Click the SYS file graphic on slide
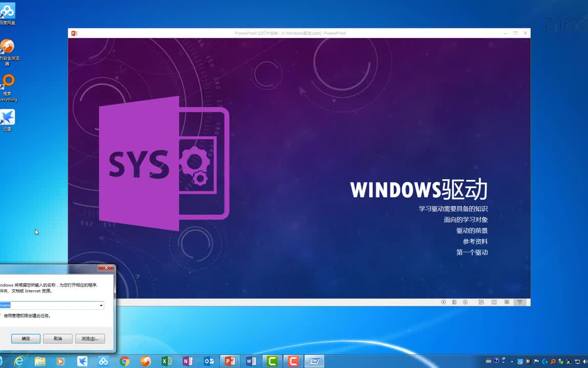The height and width of the screenshot is (368, 588). [164, 164]
